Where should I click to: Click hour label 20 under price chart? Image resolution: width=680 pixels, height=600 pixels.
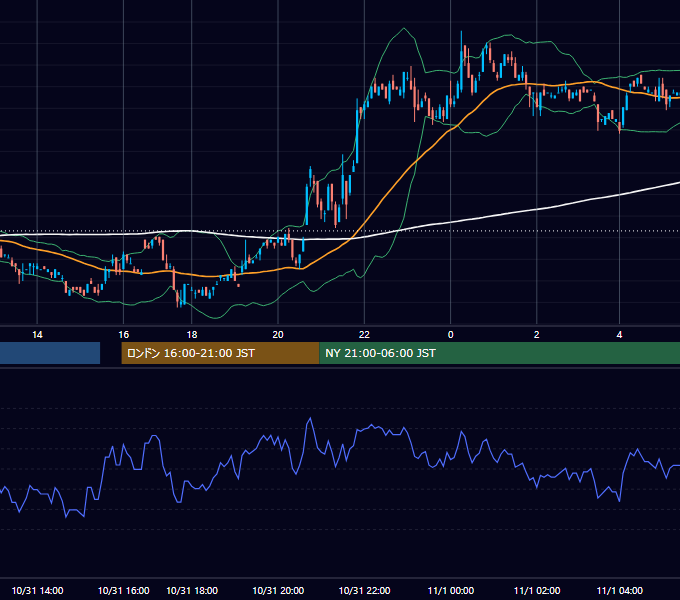tap(278, 334)
